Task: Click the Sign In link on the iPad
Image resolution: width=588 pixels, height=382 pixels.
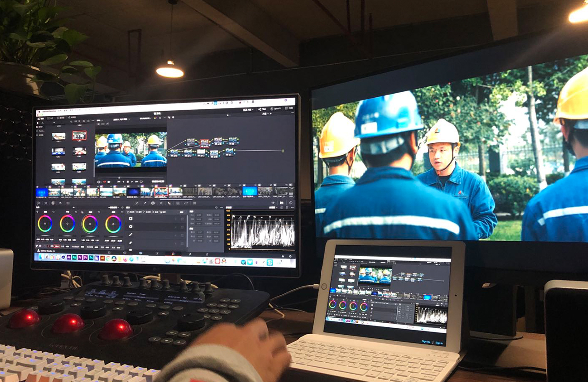Action: 439,343
